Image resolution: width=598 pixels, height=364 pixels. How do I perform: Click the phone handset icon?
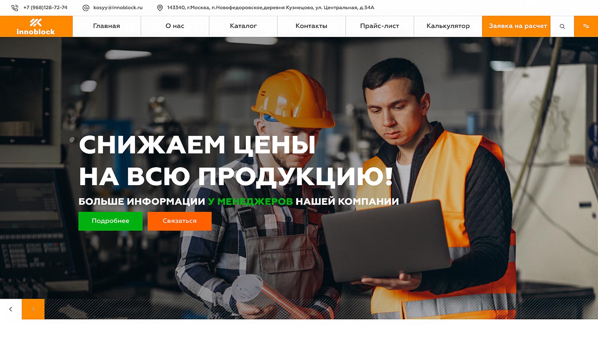click(x=15, y=8)
